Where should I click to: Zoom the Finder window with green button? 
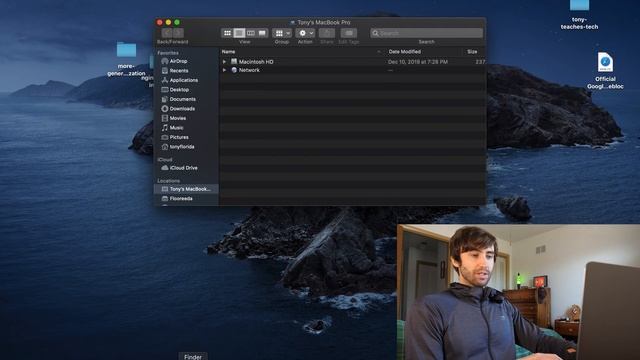(177, 22)
